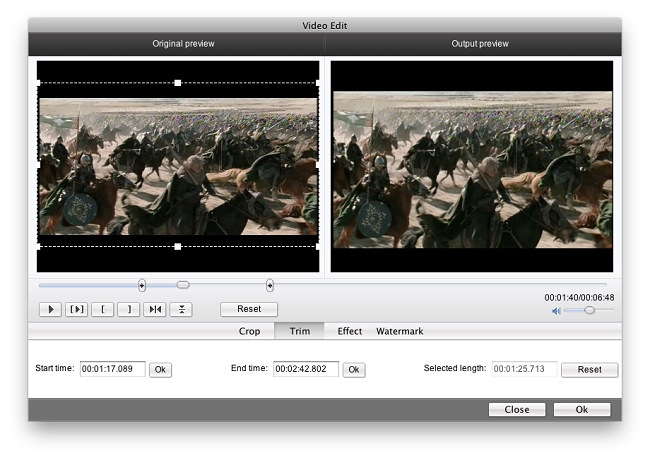Click the Play button
Image resolution: width=650 pixels, height=460 pixels.
pos(51,309)
